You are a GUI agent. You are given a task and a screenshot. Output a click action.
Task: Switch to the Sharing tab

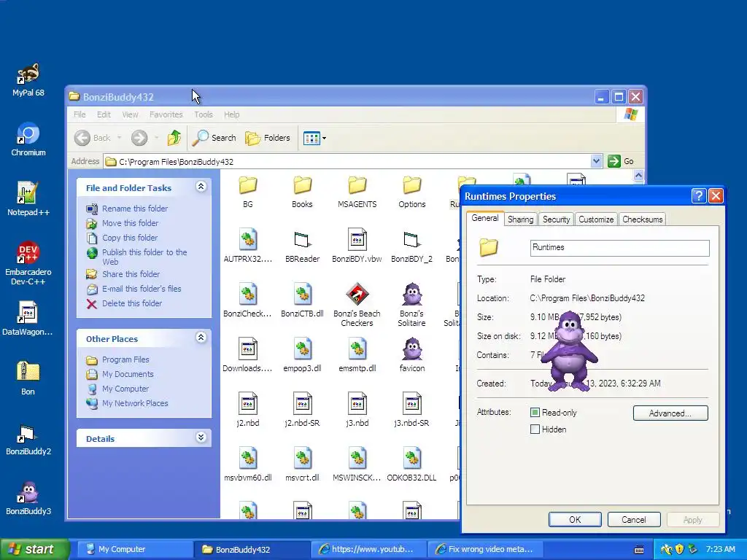point(520,219)
